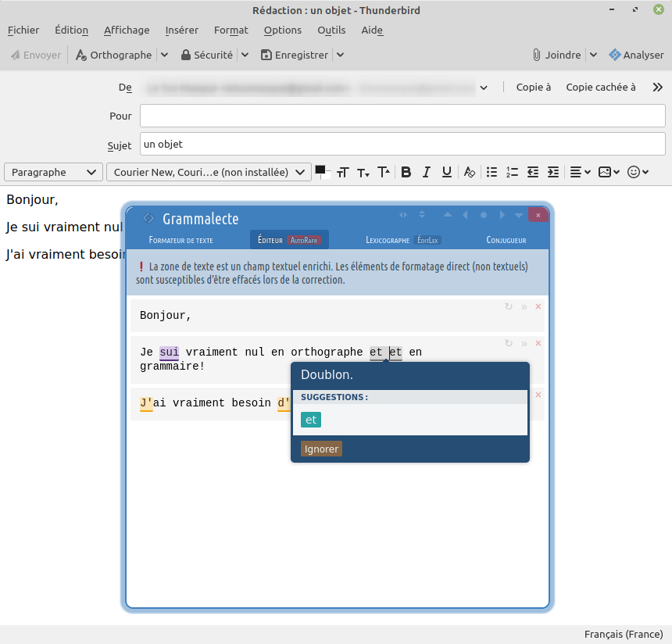This screenshot has width=672, height=644.
Task: Indent the paragraph
Action: (x=553, y=172)
